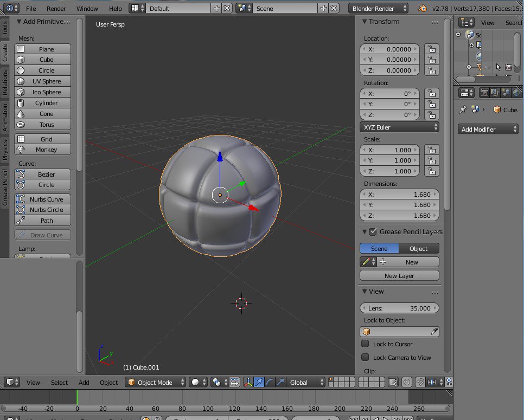This screenshot has height=420, width=524.
Task: Add a Plane mesh primitive
Action: [42, 49]
